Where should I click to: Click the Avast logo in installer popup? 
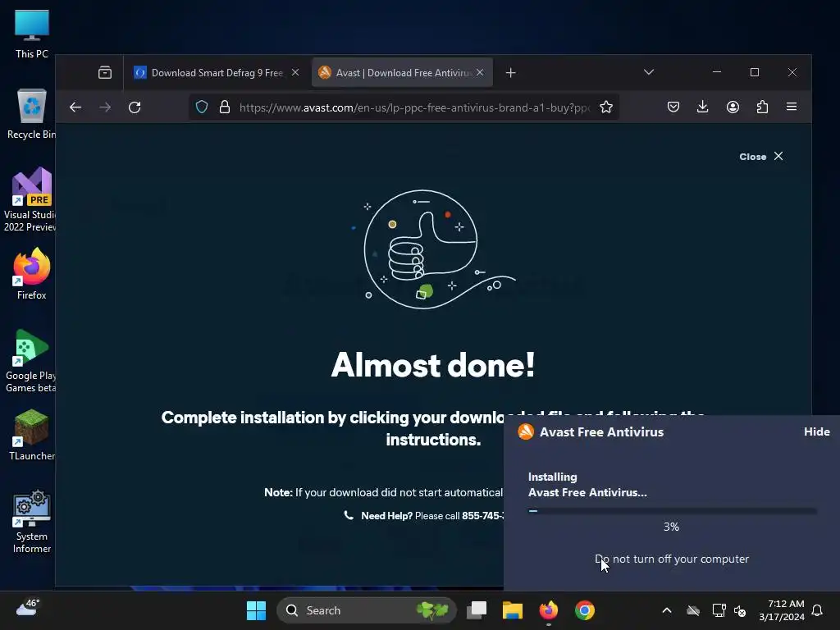(x=526, y=431)
